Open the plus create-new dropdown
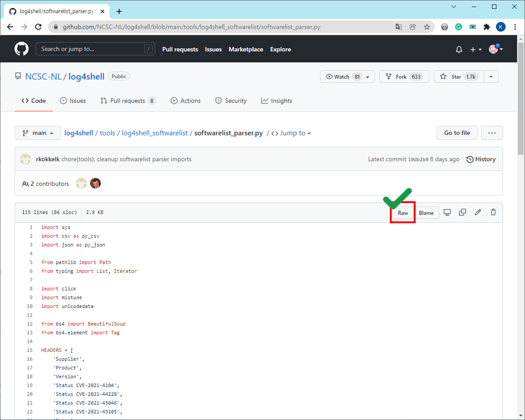 [x=476, y=49]
